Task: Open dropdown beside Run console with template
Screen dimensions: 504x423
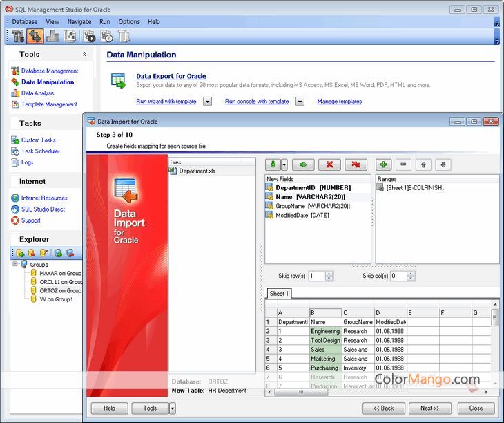Action: pos(300,102)
